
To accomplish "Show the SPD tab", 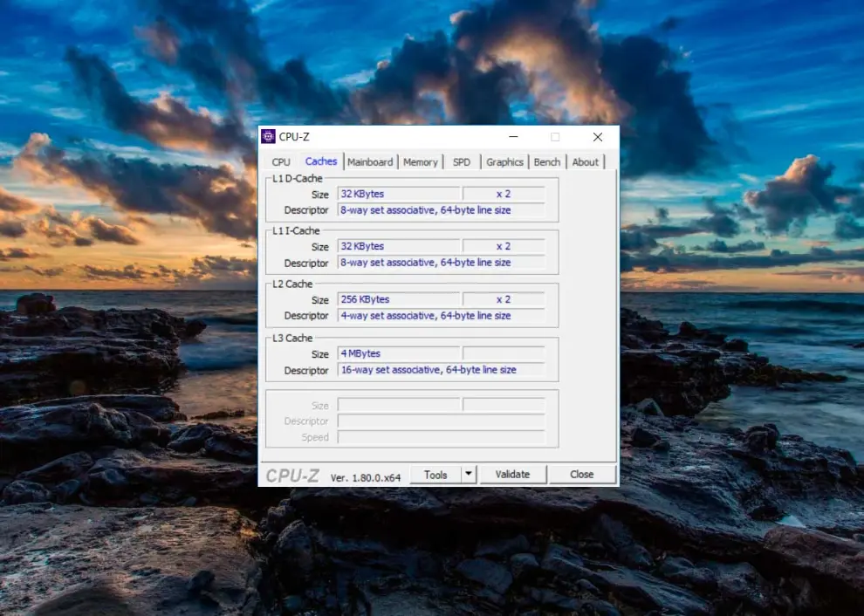I will pos(462,161).
